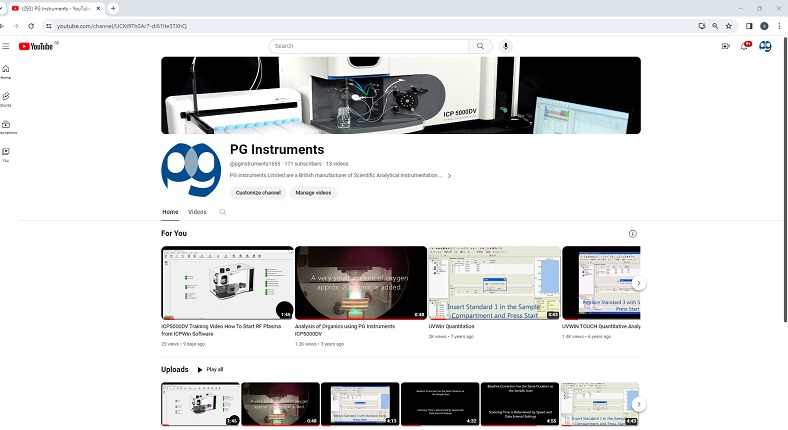Open the install app icon in address bar
788x430 pixels.
click(x=702, y=26)
